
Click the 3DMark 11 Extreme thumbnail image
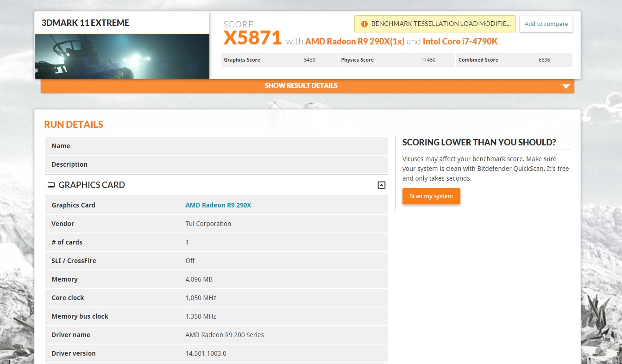(x=122, y=56)
